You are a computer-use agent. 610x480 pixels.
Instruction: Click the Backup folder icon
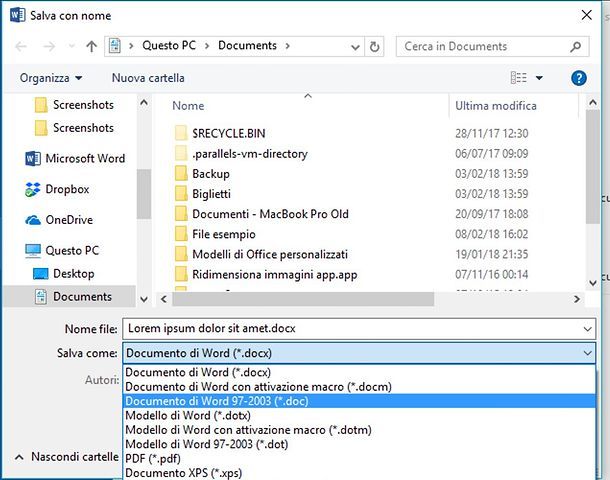click(x=181, y=173)
